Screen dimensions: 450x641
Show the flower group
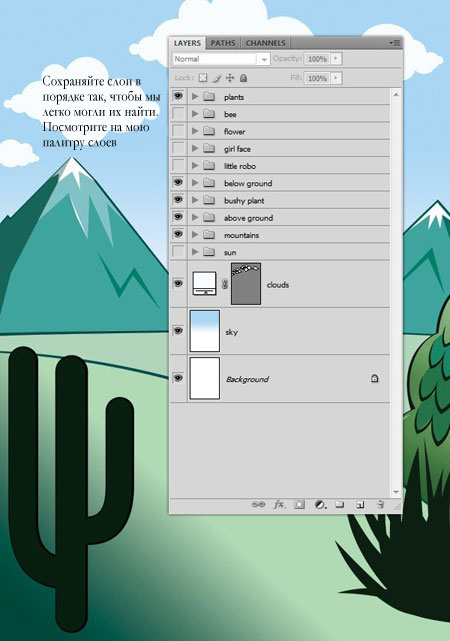coord(178,131)
